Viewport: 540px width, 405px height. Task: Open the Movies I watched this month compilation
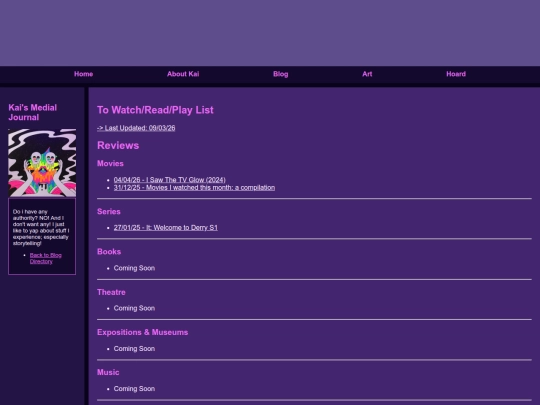194,188
